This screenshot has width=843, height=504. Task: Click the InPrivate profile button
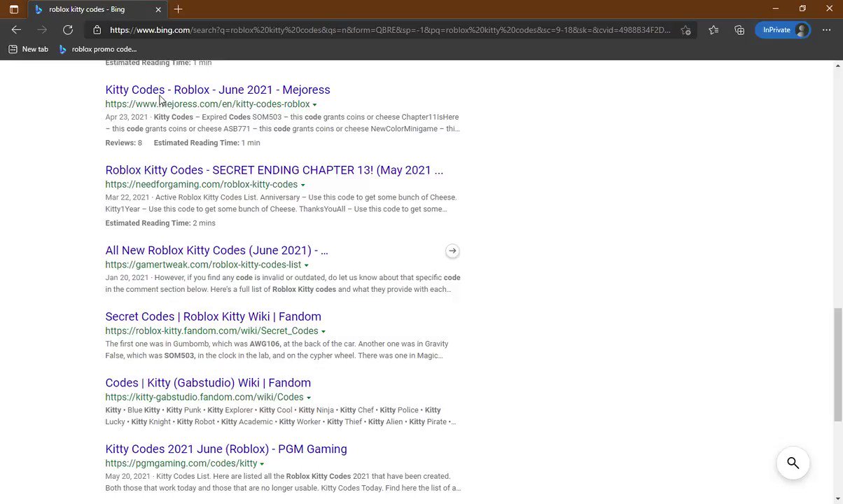tap(783, 30)
